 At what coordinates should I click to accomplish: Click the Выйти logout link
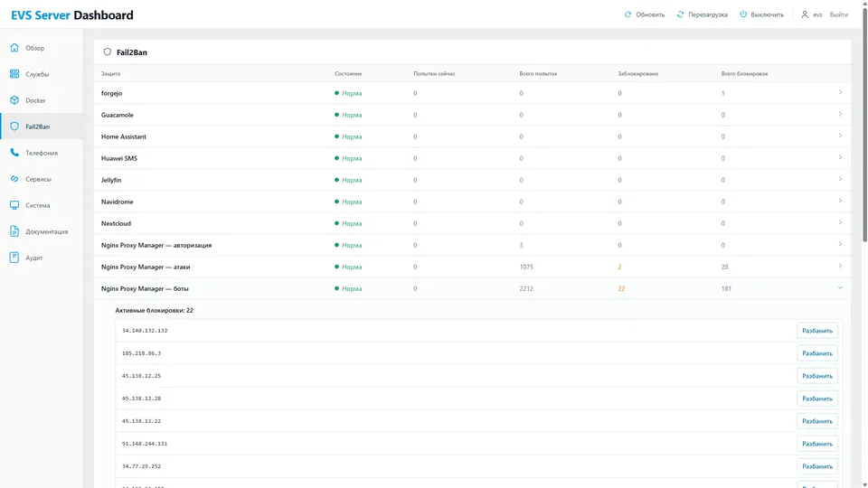839,15
